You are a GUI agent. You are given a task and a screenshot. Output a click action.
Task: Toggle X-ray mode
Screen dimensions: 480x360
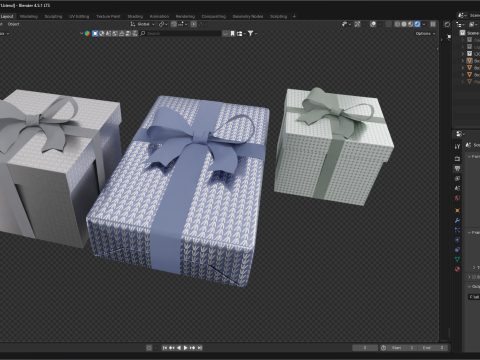(388, 24)
